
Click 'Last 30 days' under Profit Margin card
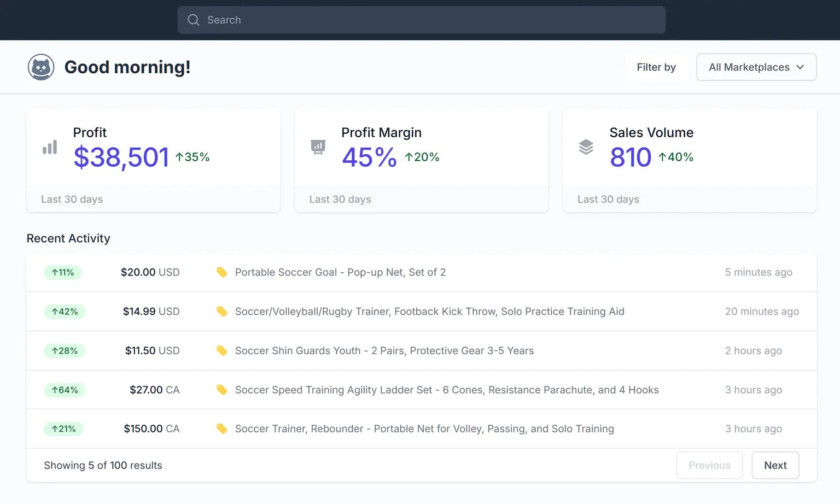(x=340, y=200)
